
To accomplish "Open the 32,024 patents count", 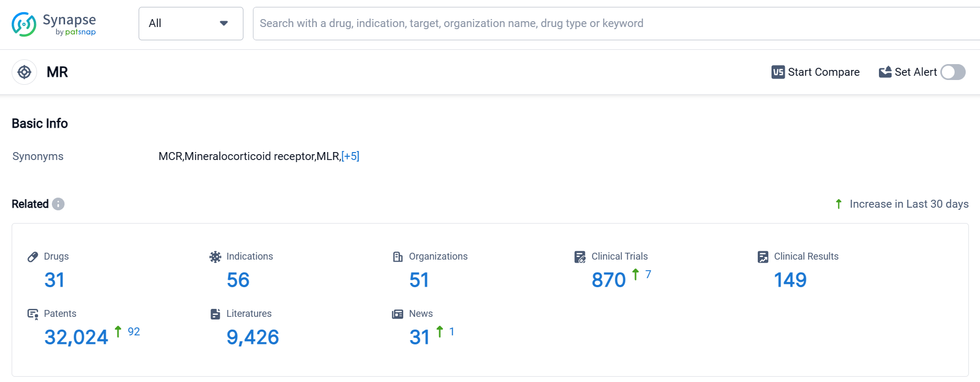I will pos(76,337).
